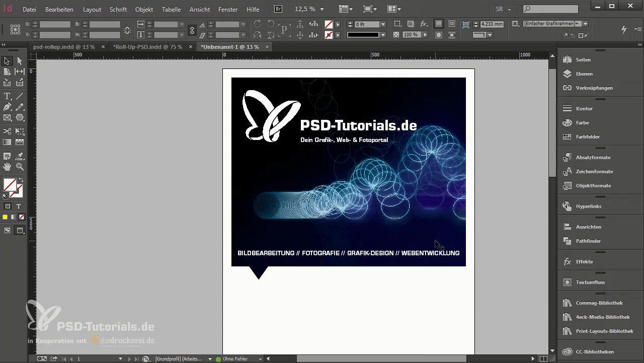Screen dimensions: 644x363
Task: Select the Hand tool
Action: pyautogui.click(x=7, y=167)
